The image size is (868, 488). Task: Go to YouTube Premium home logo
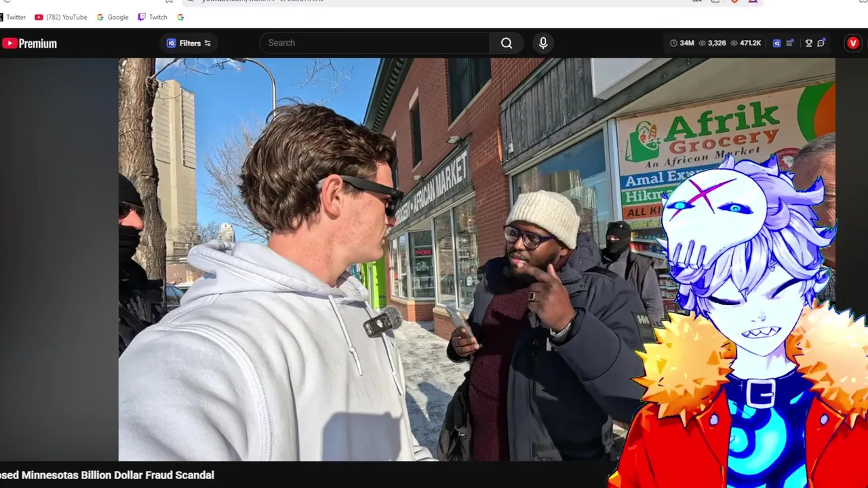(x=30, y=43)
